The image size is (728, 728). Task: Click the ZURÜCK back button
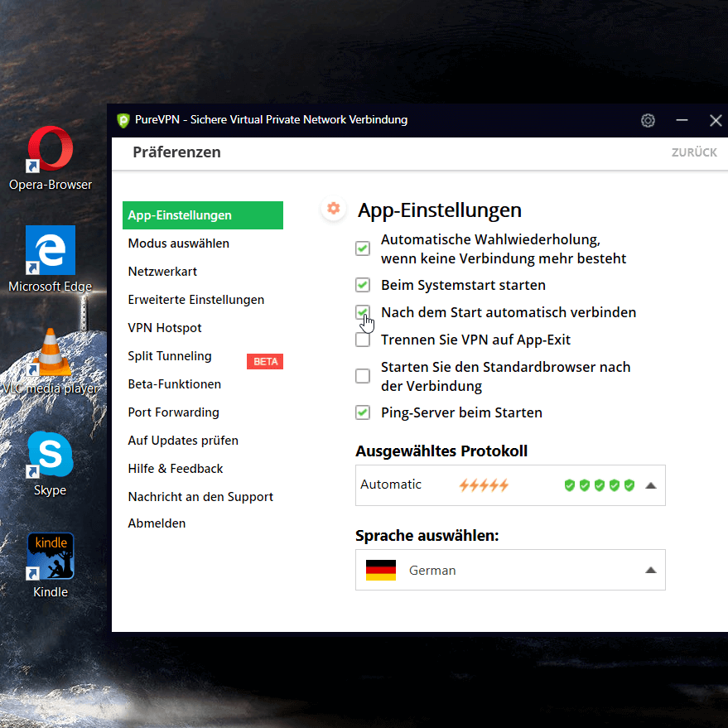(694, 152)
